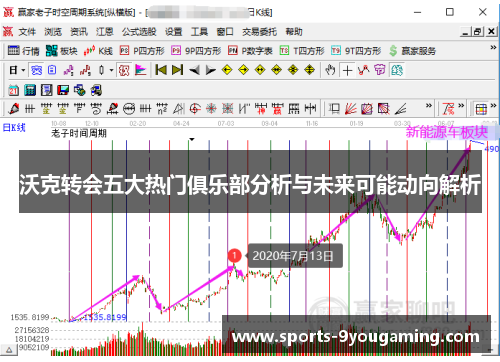Click yellow diamond right-arrow icon
Image resolution: width=500 pixels, height=362 pixels.
pos(244,70)
